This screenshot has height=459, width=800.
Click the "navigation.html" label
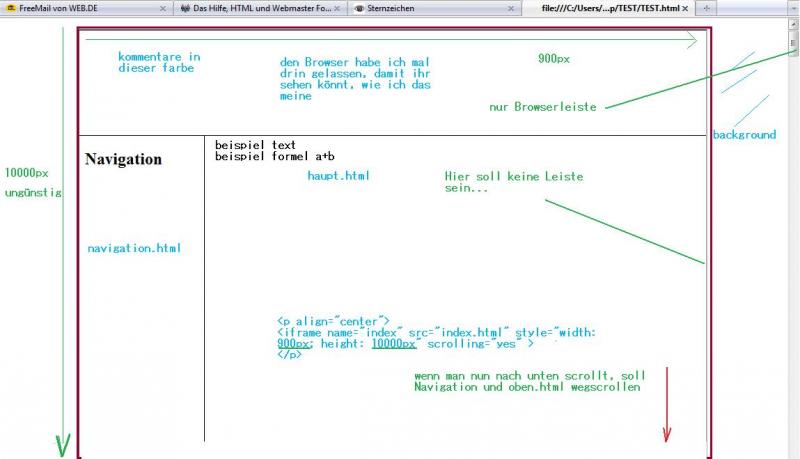pyautogui.click(x=134, y=248)
